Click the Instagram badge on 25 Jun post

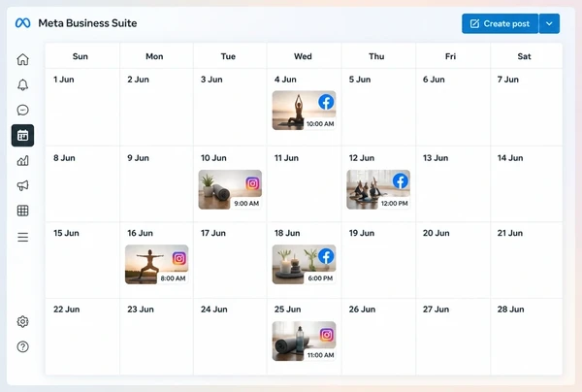coord(326,335)
